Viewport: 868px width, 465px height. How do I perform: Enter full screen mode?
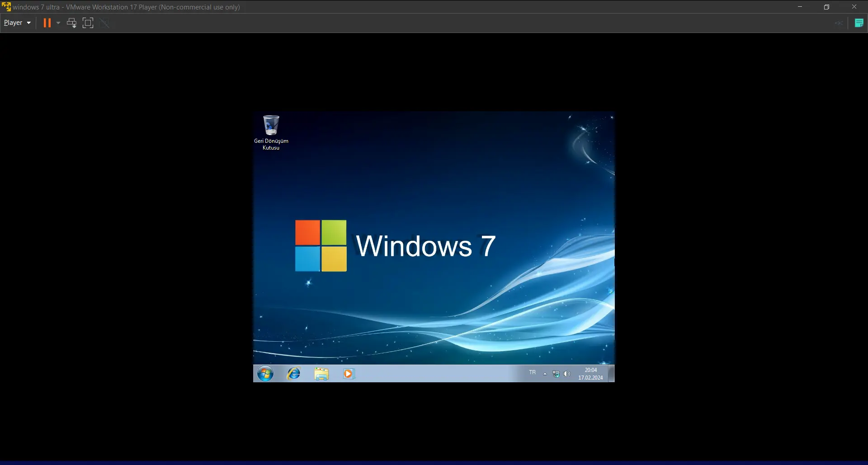pos(88,23)
